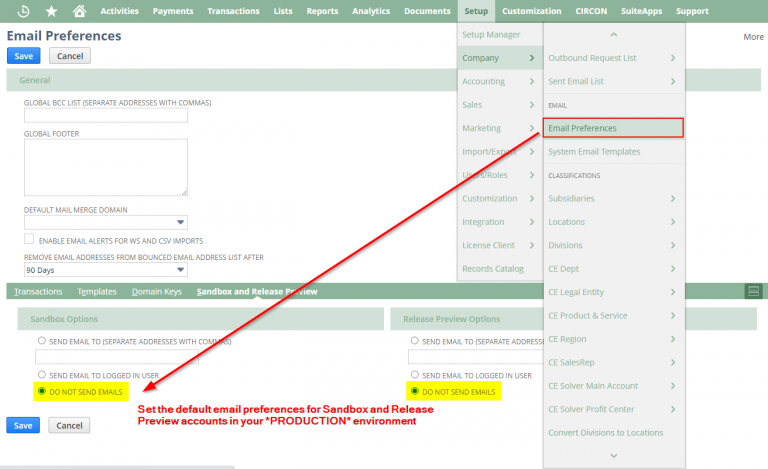Select Sandbox Send Email To Logged In User
The image size is (768, 469).
(42, 375)
